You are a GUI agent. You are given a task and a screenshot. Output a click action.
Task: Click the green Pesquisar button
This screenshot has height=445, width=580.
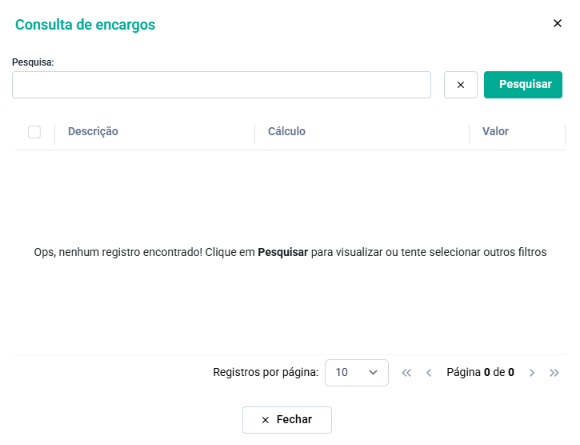[523, 85]
